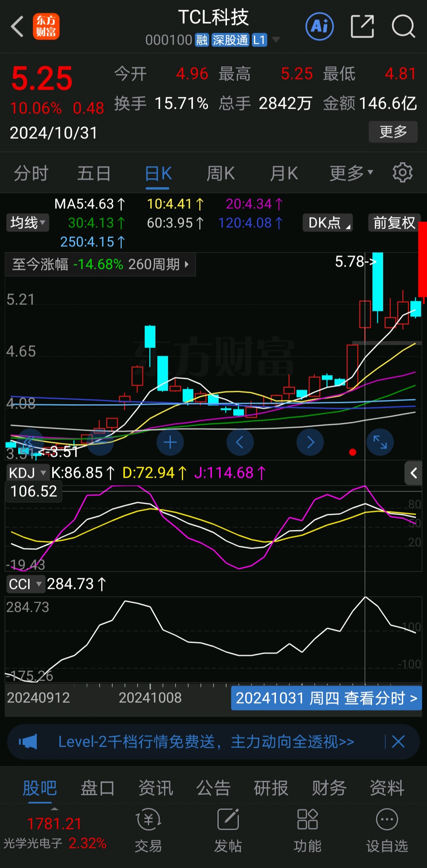The width and height of the screenshot is (427, 868).
Task: Open CCI indicator dropdown
Action: [25, 584]
